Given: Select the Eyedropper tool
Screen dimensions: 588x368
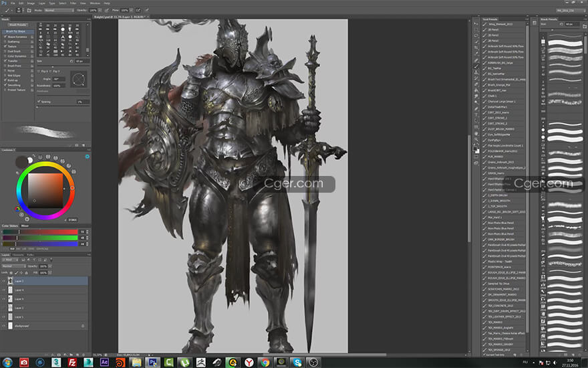Looking at the screenshot, I should tap(476, 53).
